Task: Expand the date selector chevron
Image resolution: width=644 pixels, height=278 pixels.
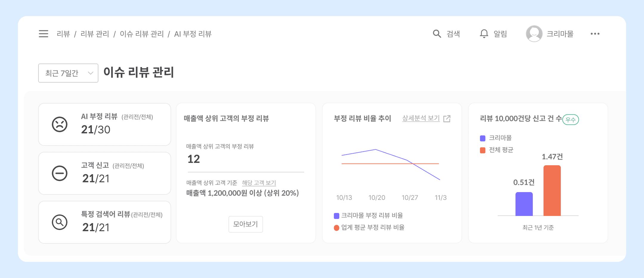Action: coord(90,73)
